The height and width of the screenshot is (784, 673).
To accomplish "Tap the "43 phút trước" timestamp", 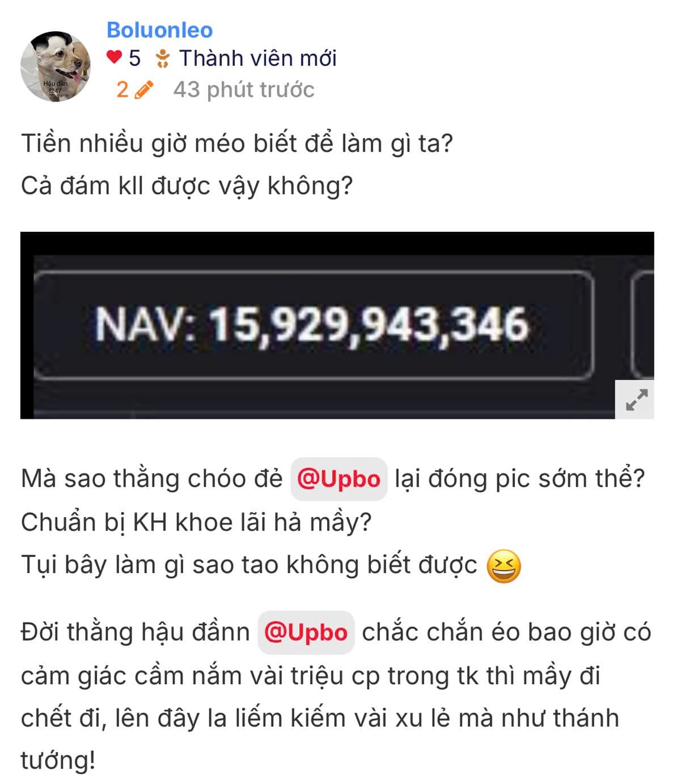I will coord(244,90).
